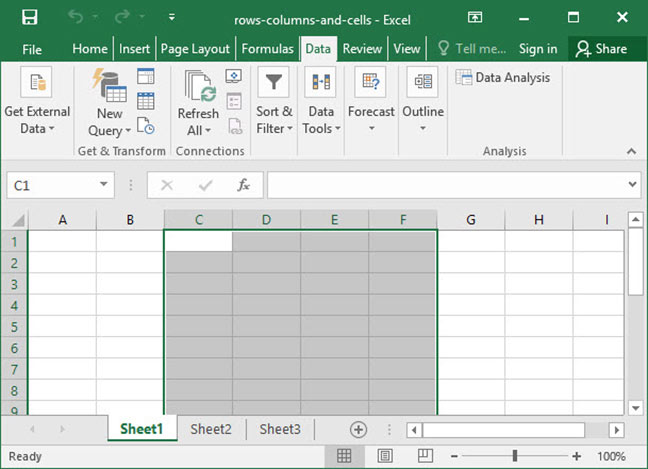Click cell C1
The width and height of the screenshot is (648, 469).
198,241
